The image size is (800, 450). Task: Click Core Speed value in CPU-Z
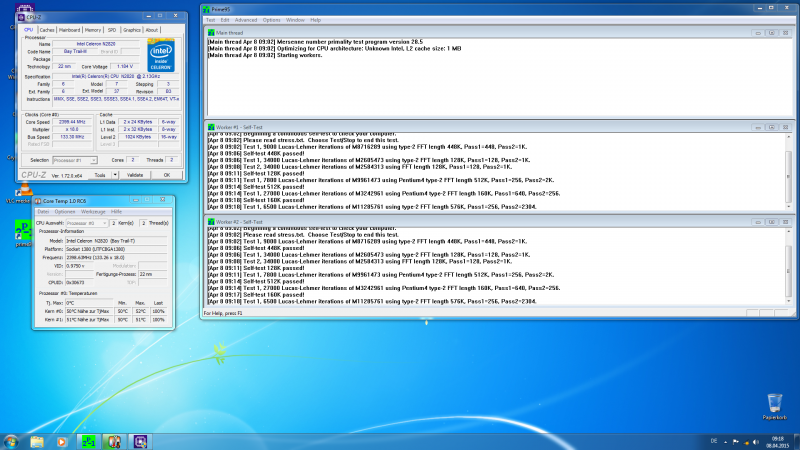(72, 122)
